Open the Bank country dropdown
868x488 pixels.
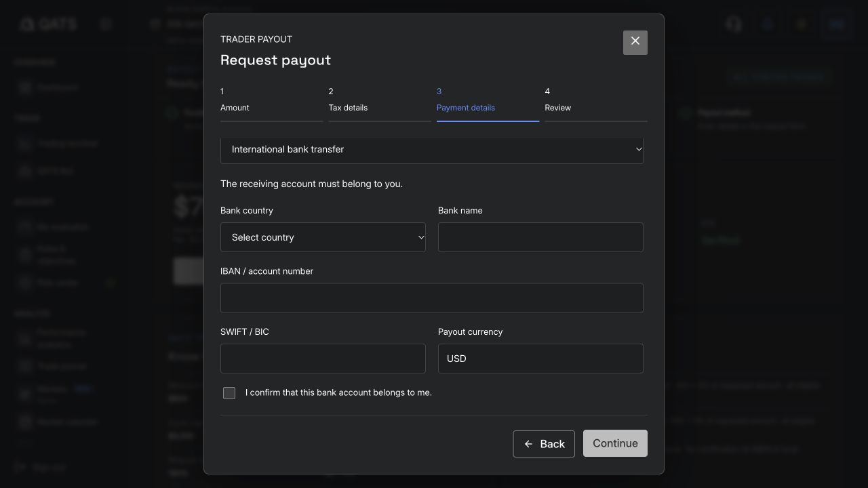323,237
